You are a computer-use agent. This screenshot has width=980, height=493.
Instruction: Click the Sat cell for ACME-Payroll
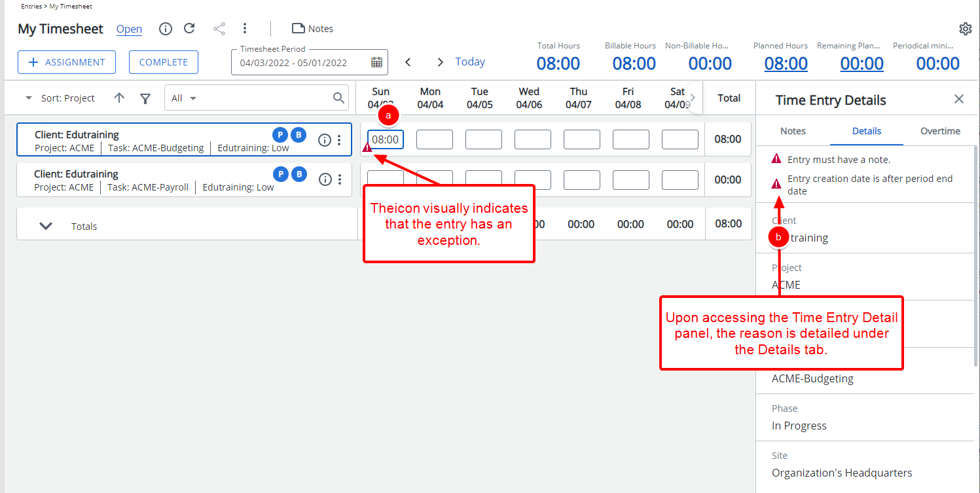tap(680, 180)
